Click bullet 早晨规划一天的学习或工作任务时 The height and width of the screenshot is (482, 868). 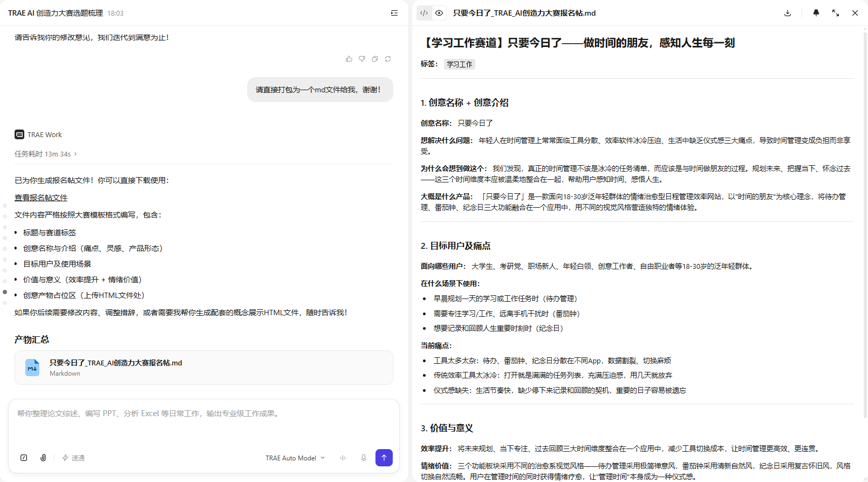pos(507,298)
